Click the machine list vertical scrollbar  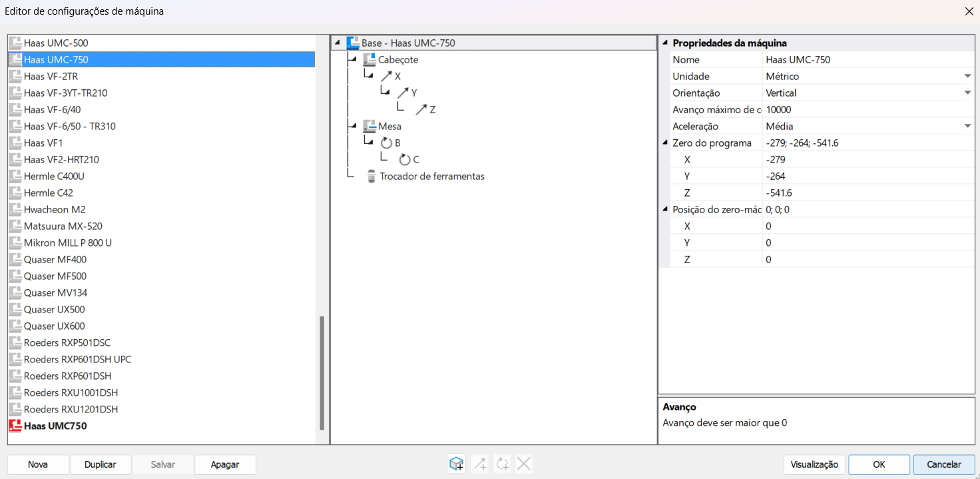pos(322,372)
